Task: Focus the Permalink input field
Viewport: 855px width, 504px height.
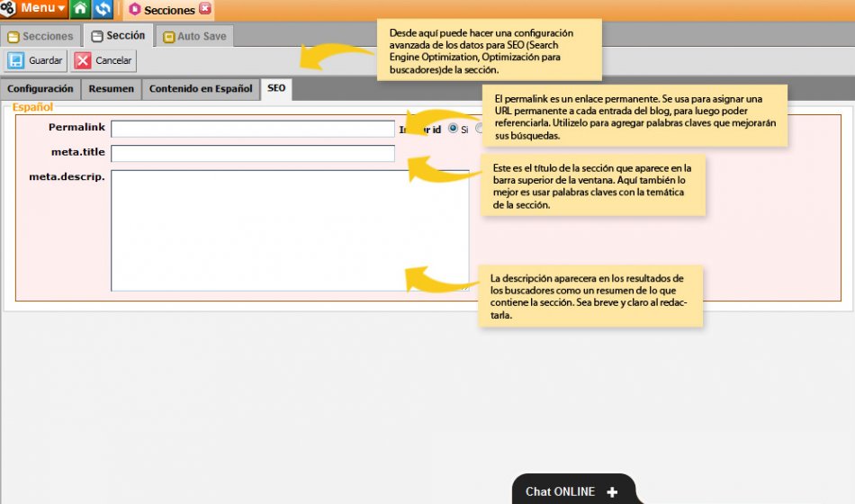Action: click(x=253, y=129)
